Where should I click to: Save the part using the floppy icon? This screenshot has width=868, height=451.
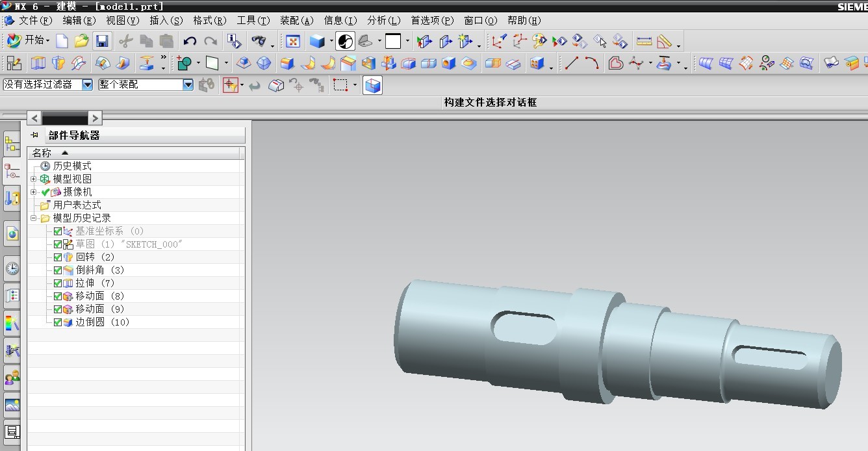point(102,41)
